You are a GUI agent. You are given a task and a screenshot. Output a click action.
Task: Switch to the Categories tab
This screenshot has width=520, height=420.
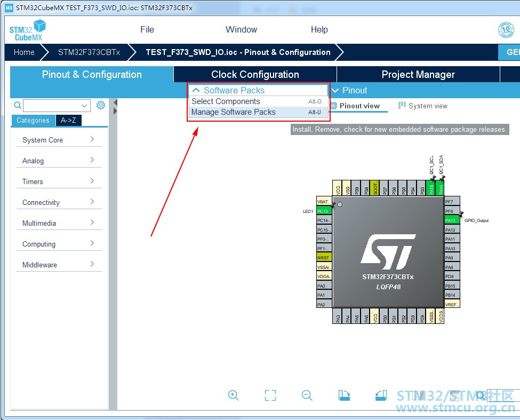coord(33,121)
